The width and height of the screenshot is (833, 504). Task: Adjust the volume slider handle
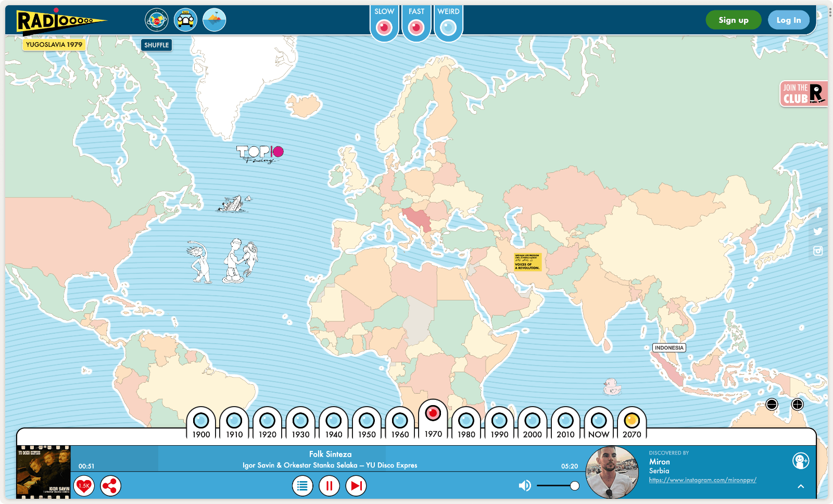pos(574,486)
